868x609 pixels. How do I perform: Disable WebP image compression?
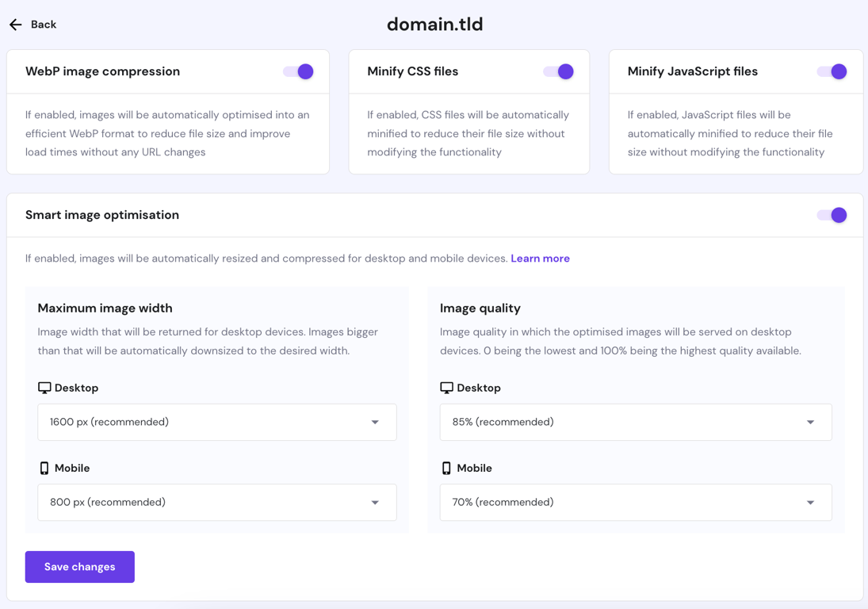pos(297,71)
